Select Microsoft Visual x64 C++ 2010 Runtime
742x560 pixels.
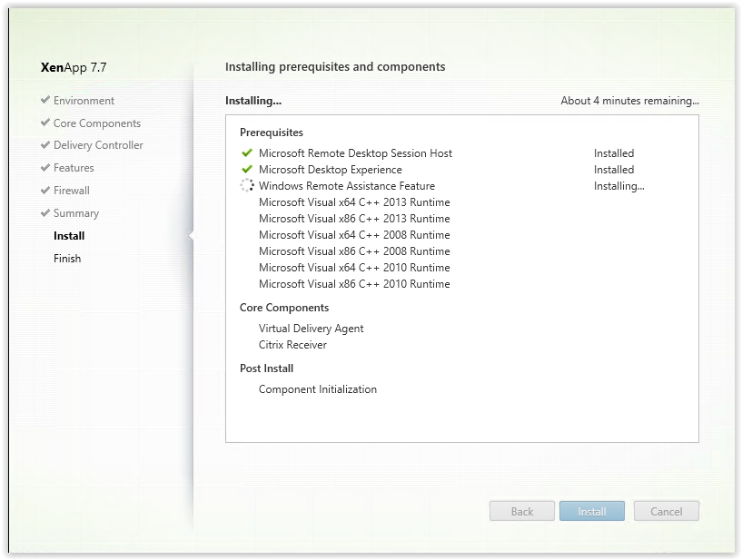tap(354, 268)
